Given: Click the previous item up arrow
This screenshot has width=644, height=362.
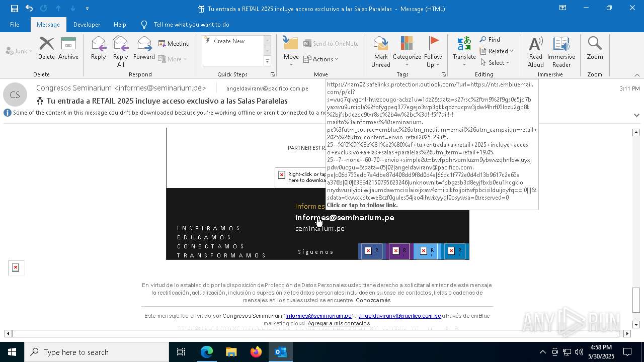Looking at the screenshot, I should pos(58,9).
